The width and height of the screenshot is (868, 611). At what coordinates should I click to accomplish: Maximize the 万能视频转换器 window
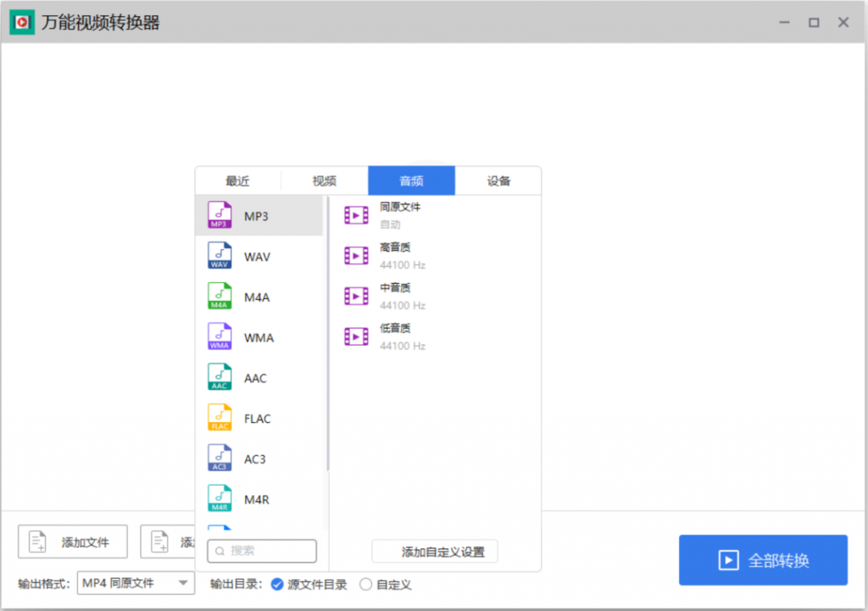(x=814, y=22)
